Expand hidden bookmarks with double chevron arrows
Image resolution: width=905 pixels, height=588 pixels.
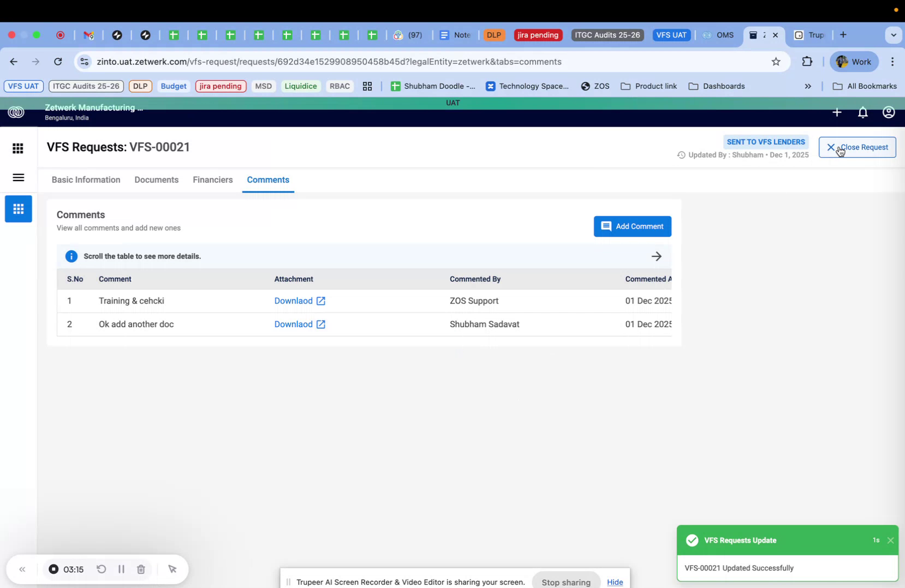807,86
